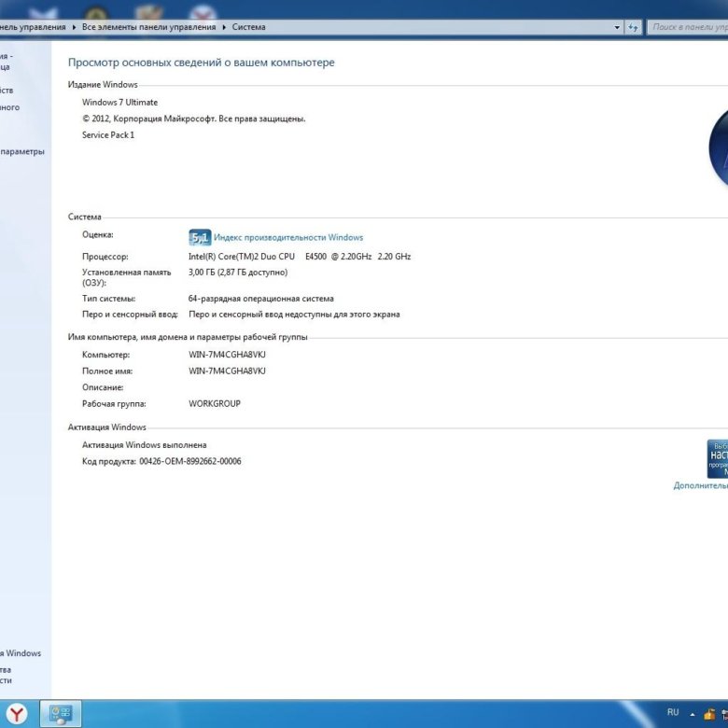Select WIN-7M4CGHA8VKJ in the 'Полное имя' row
Viewport: 728px width, 728px height.
point(227,371)
